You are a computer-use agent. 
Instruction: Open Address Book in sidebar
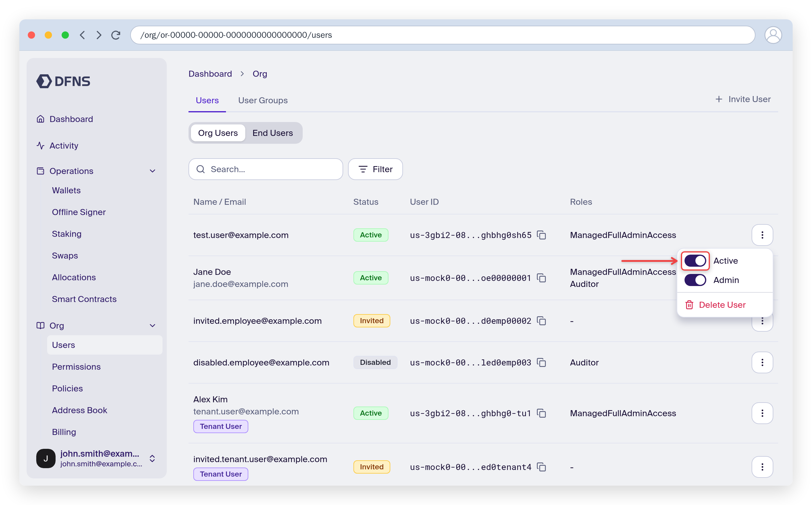(x=79, y=410)
